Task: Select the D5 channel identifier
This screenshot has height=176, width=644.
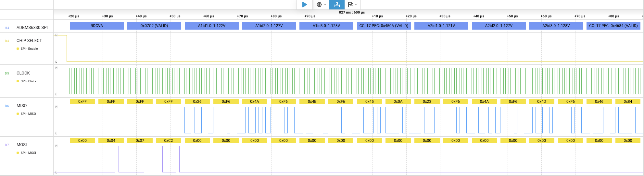Action: pos(7,74)
